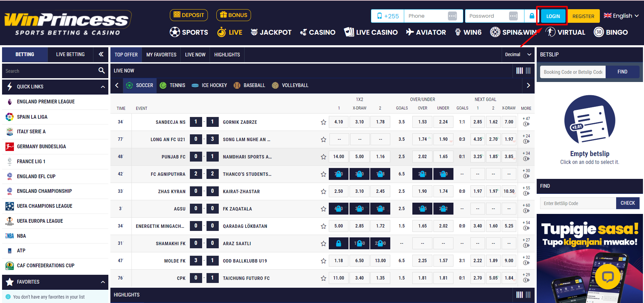
Task: Open the NBA quick link
Action: tap(55, 236)
